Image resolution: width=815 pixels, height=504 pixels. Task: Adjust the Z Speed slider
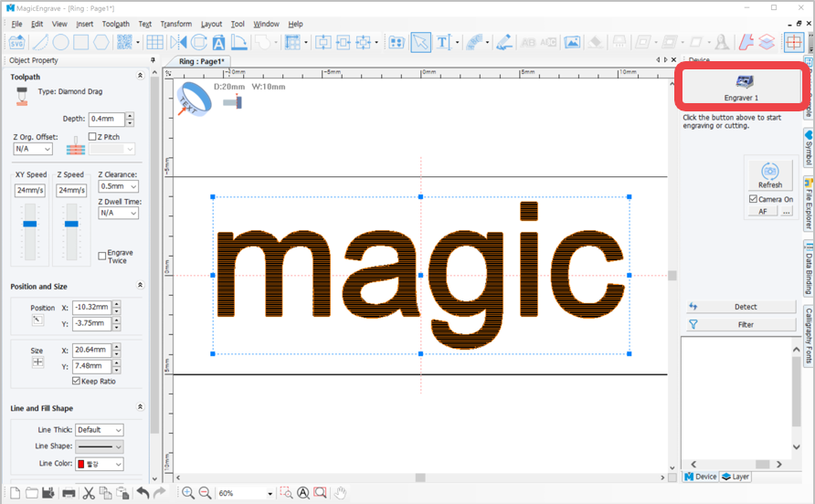72,224
